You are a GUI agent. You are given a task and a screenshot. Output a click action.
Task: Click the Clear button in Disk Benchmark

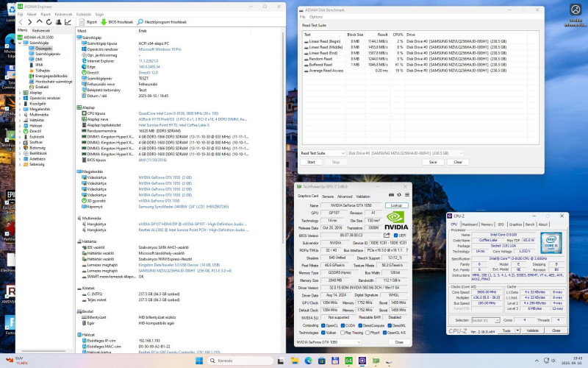pyautogui.click(x=458, y=162)
